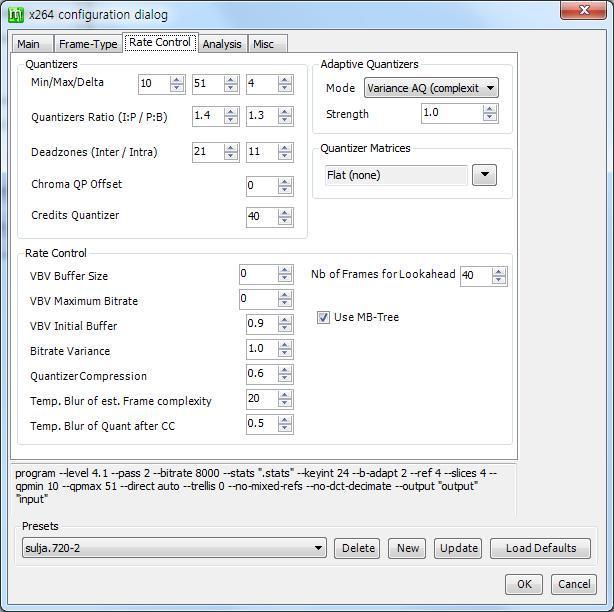Click the AQ Strength field showing 1.0
Viewport: 614px width, 612px height.
coord(452,114)
